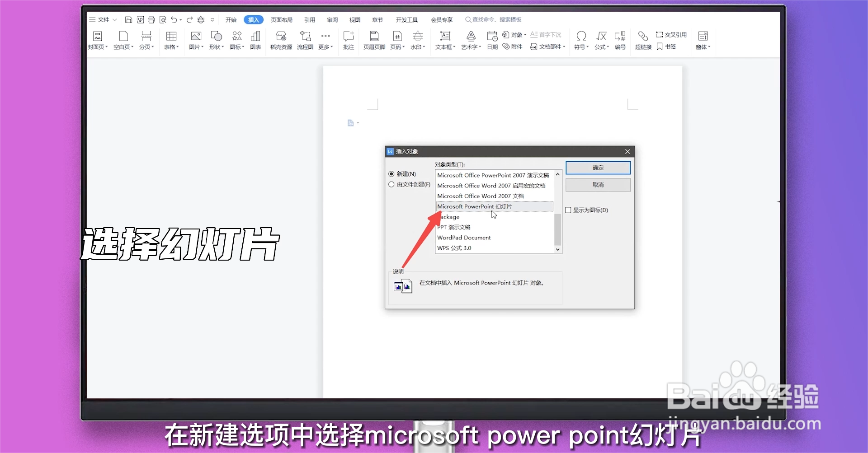Expand the 对象 dropdown arrow

pyautogui.click(x=525, y=35)
